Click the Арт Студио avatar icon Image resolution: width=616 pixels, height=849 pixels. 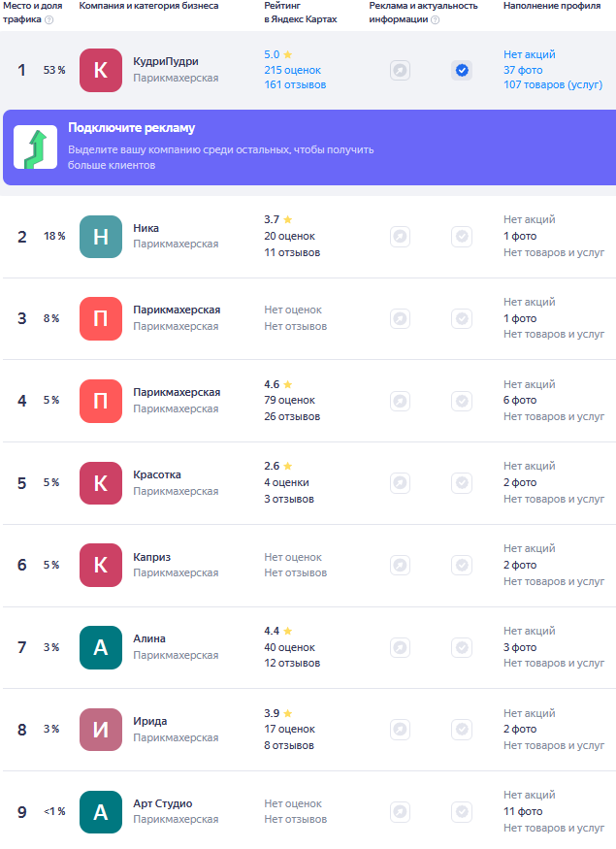(101, 812)
